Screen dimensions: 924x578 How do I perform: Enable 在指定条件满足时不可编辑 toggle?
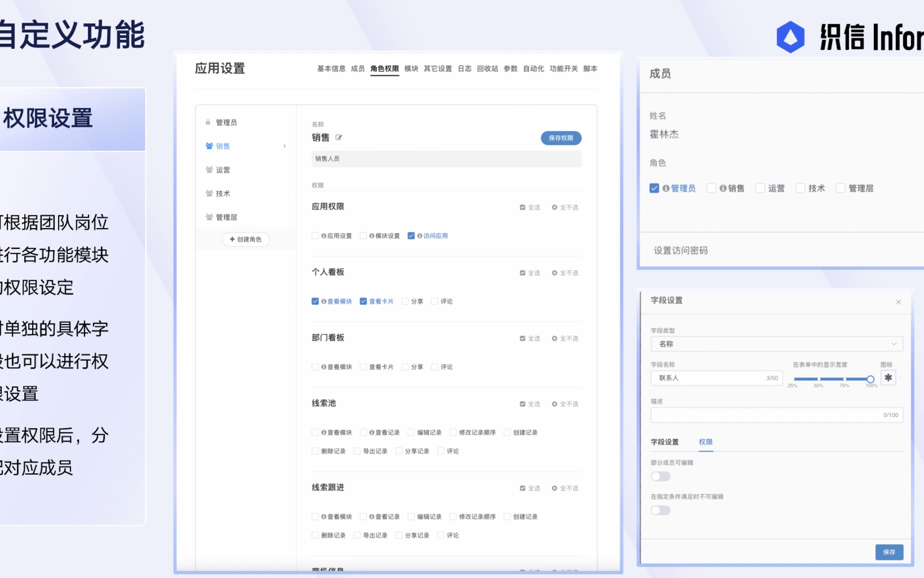pyautogui.click(x=661, y=510)
